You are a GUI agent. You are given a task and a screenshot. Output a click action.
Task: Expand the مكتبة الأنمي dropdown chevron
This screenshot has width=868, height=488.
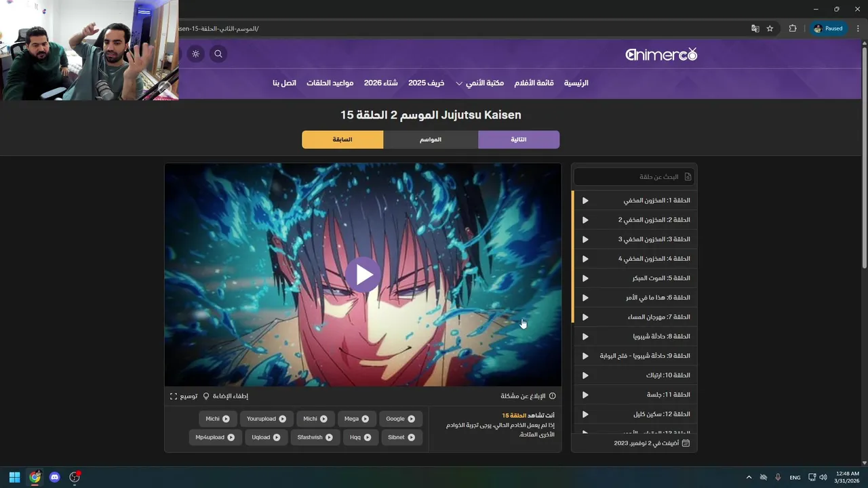459,83
